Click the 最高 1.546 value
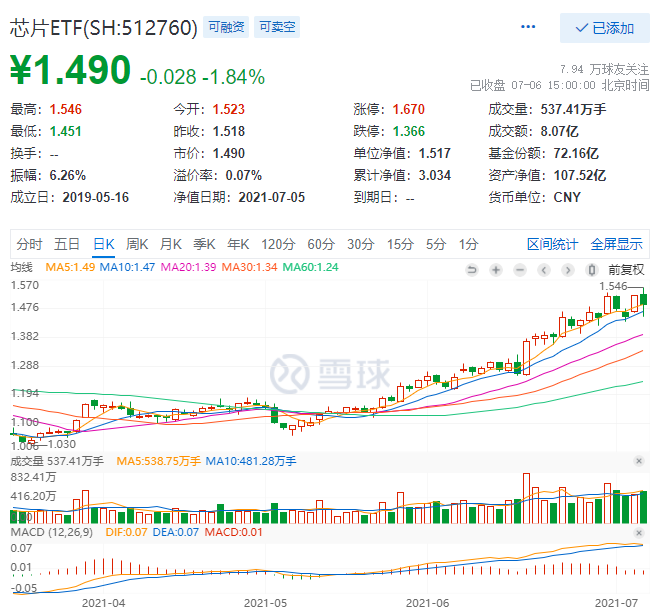 coord(66,109)
